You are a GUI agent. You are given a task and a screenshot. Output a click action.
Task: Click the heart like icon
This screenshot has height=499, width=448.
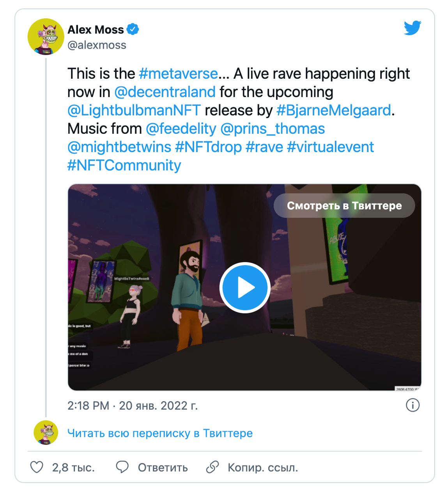pyautogui.click(x=37, y=467)
